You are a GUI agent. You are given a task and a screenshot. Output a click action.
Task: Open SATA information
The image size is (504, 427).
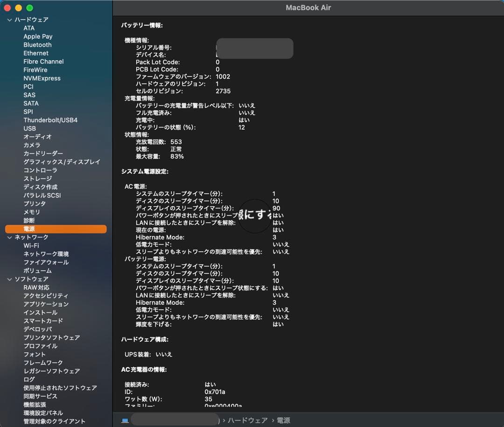point(31,104)
